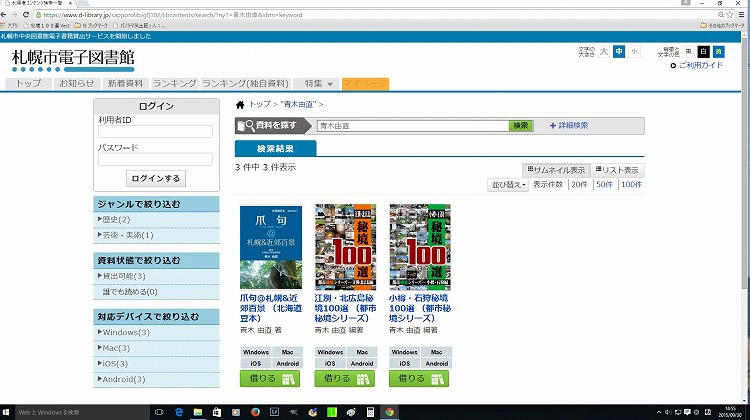Expand the 芸術・美術(1) genre filter
Image resolution: width=750 pixels, height=420 pixels.
156,235
